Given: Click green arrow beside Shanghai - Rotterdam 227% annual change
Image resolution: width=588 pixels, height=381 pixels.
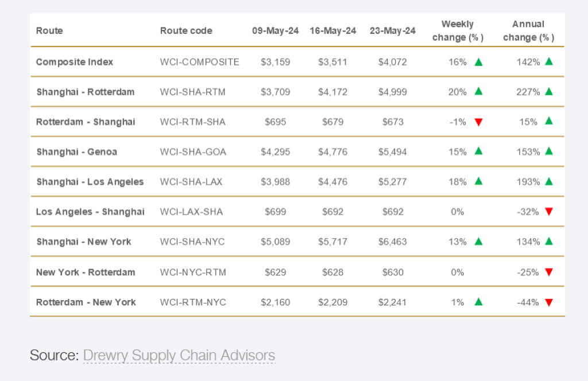Looking at the screenshot, I should 549,91.
